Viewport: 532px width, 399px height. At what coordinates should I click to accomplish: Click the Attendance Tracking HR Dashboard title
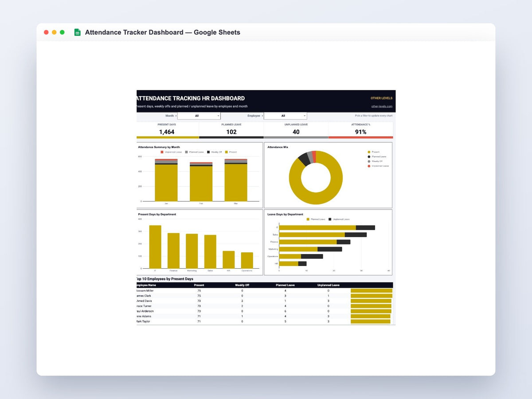(x=191, y=98)
